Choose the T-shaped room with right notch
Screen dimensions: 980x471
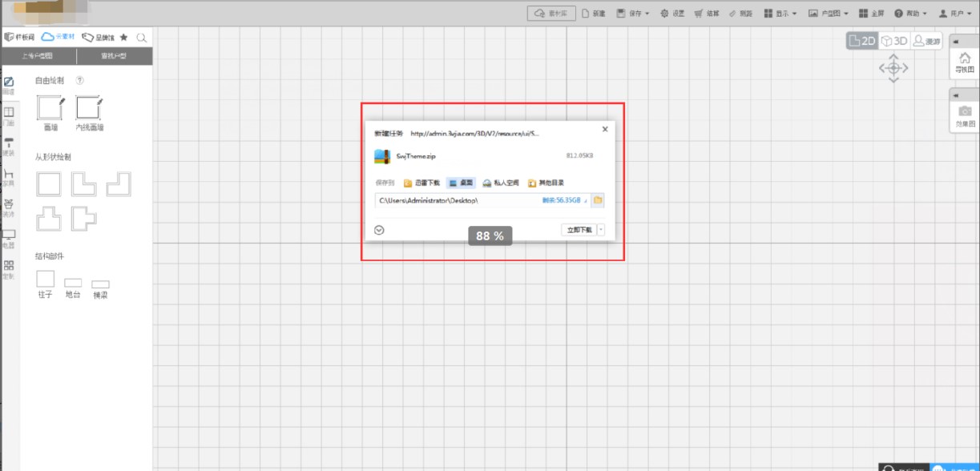click(x=83, y=219)
